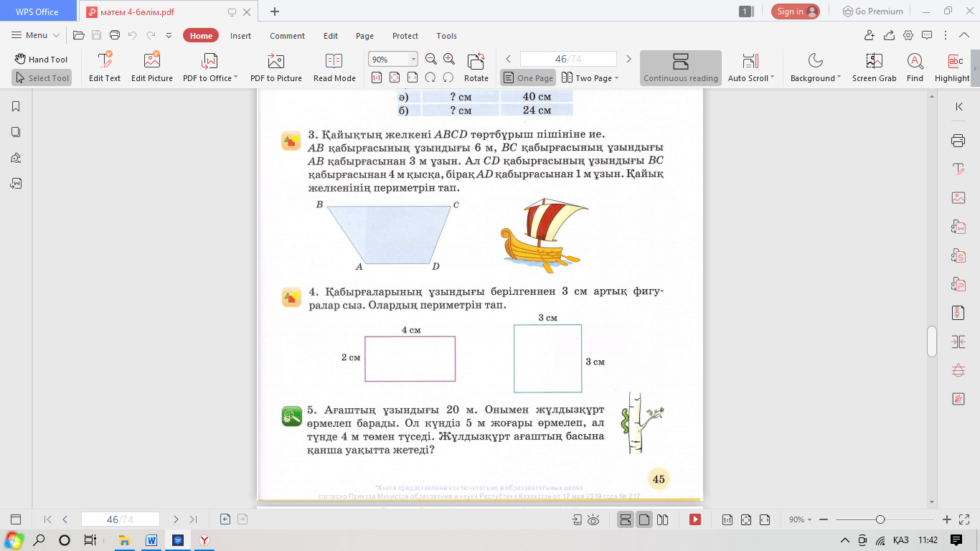
Task: Click the ribbon page number field 46/74
Action: pos(568,59)
